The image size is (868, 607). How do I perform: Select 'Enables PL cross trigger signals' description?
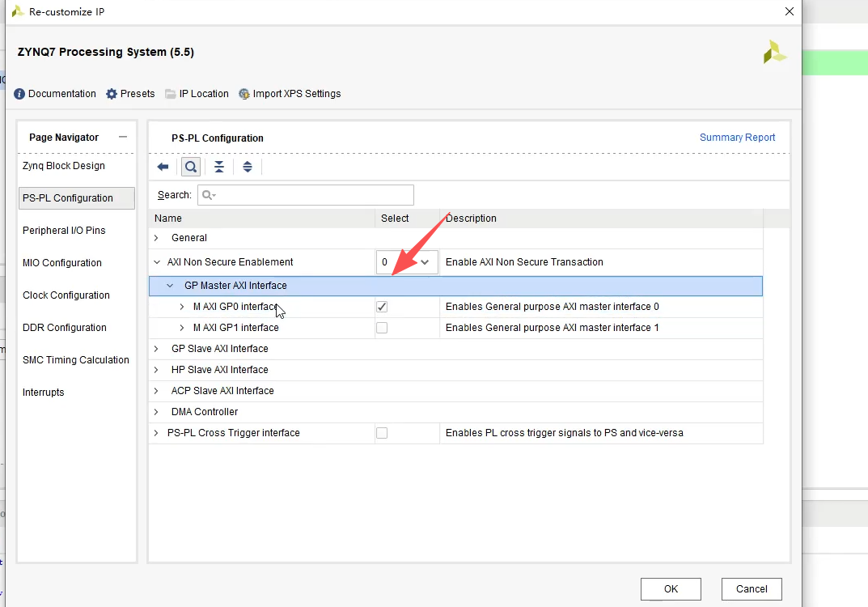pos(565,432)
